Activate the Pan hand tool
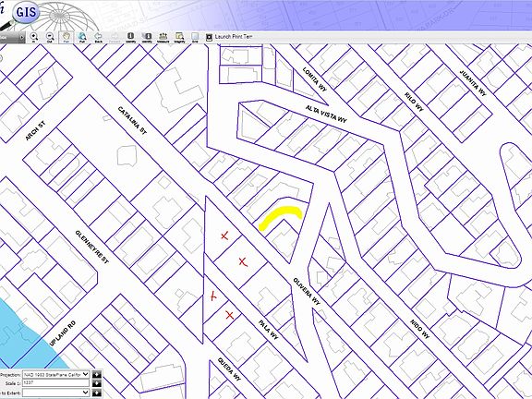Viewport: 532px width, 399px height. [x=66, y=37]
